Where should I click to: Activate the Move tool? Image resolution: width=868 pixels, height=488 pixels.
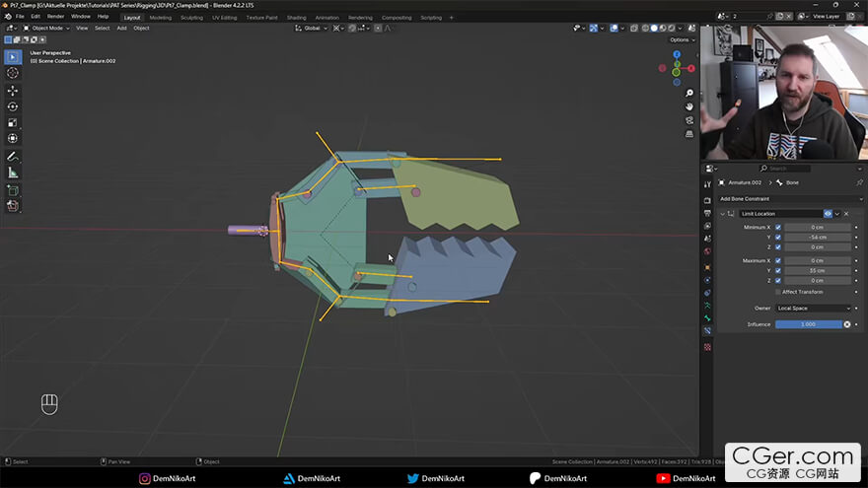click(x=13, y=91)
